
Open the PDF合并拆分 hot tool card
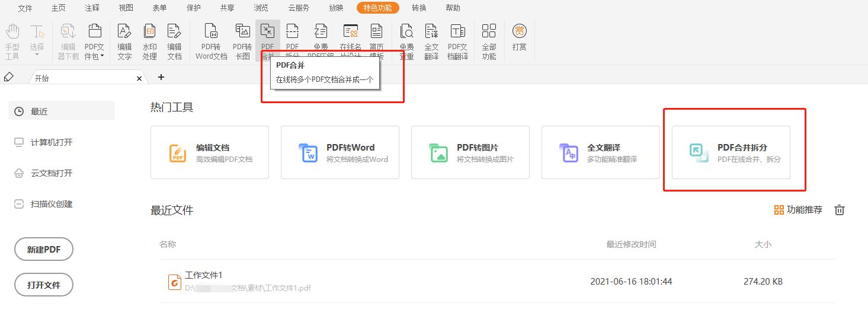coord(731,152)
